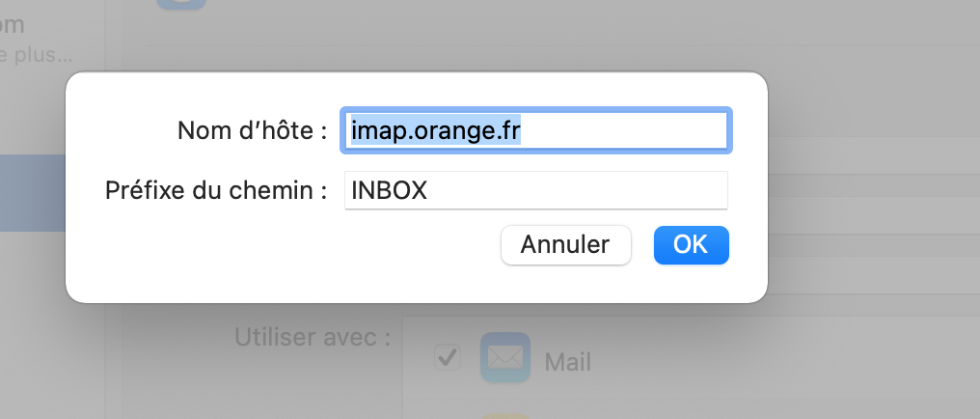Click the "Mail" app name label
The height and width of the screenshot is (419, 980).
[567, 362]
